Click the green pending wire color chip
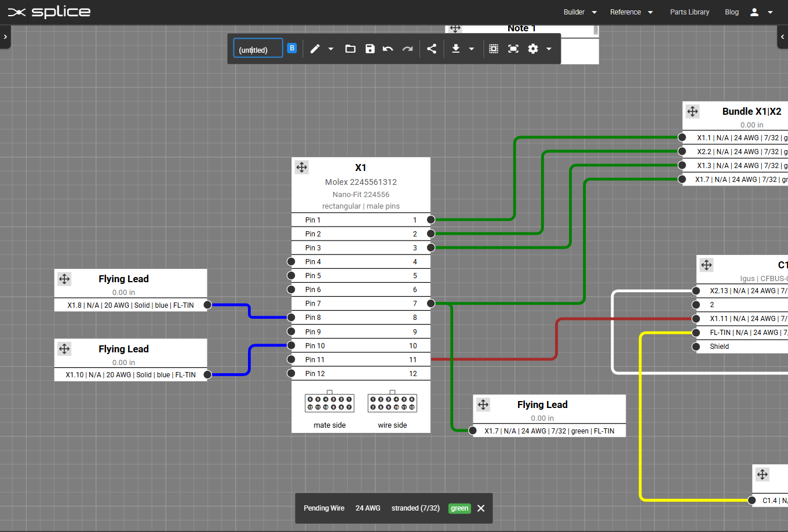The width and height of the screenshot is (788, 532). [459, 508]
